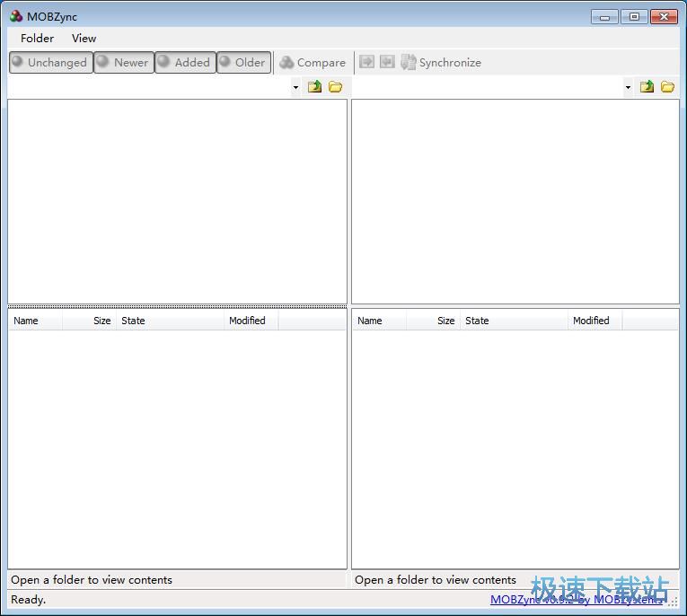The image size is (687, 616).
Task: Sort right file list by Modified column
Action: 595,321
